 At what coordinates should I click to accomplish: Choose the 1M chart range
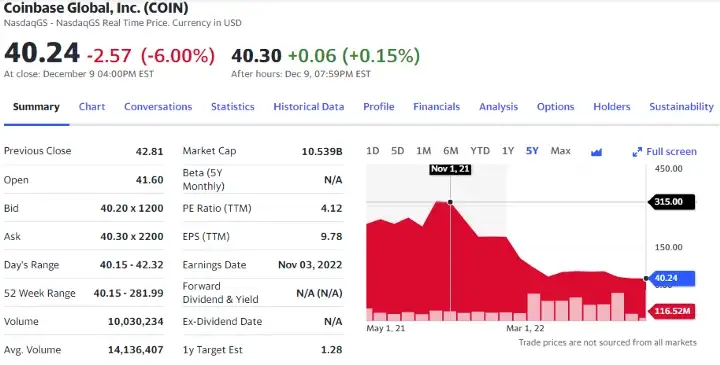(x=423, y=151)
